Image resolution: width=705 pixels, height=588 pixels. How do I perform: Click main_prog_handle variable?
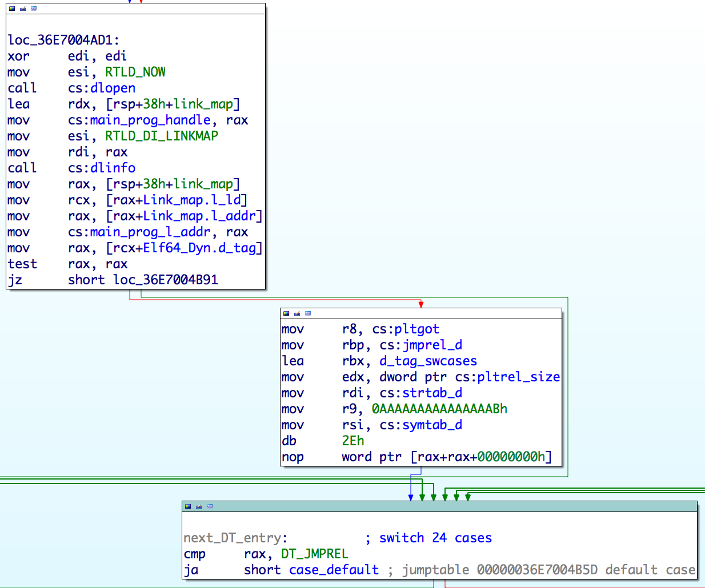150,120
